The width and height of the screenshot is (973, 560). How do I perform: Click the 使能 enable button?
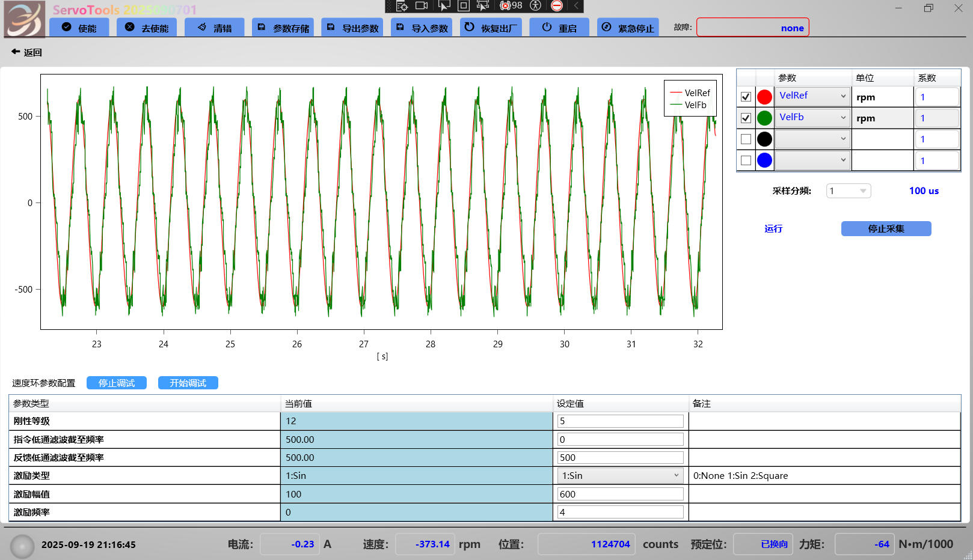pyautogui.click(x=79, y=28)
